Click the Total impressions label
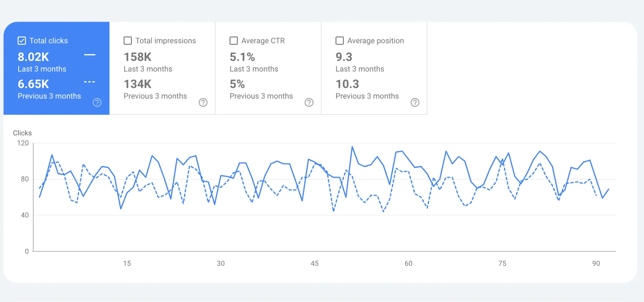Viewport: 644px width, 302px height. pyautogui.click(x=166, y=41)
